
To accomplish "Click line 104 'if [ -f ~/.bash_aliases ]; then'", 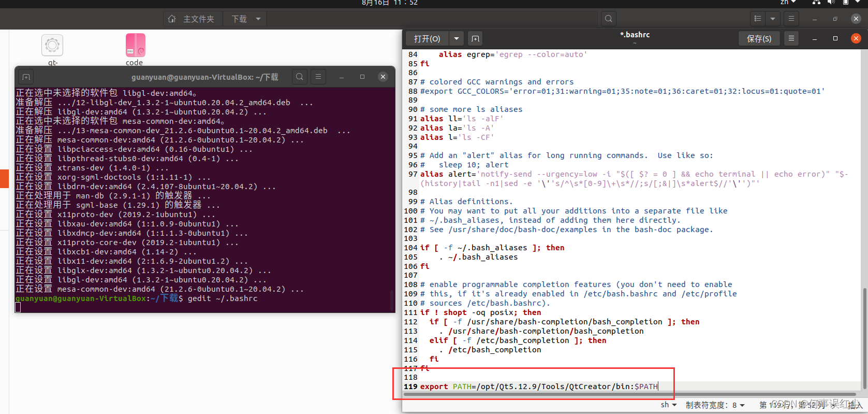I will pyautogui.click(x=492, y=248).
